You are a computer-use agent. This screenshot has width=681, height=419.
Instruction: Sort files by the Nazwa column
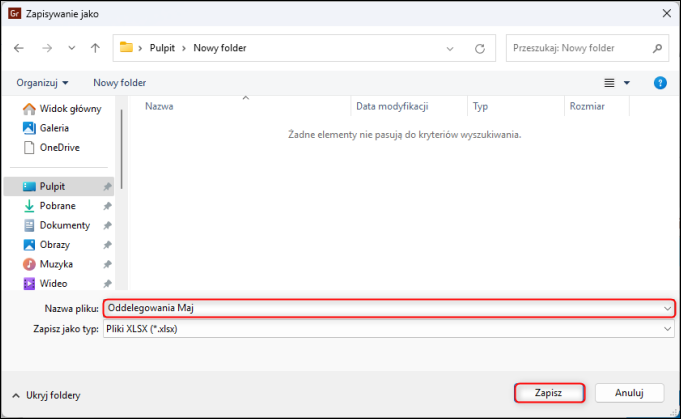(x=160, y=105)
